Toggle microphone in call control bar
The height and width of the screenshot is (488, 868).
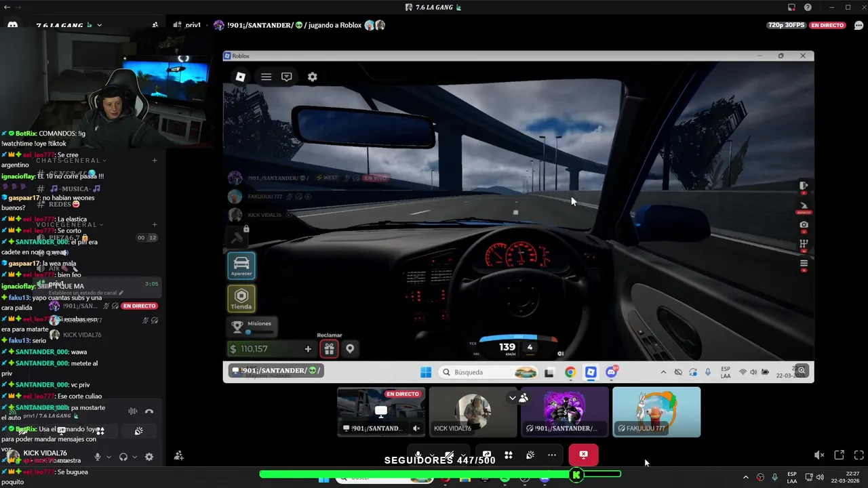[x=418, y=455]
